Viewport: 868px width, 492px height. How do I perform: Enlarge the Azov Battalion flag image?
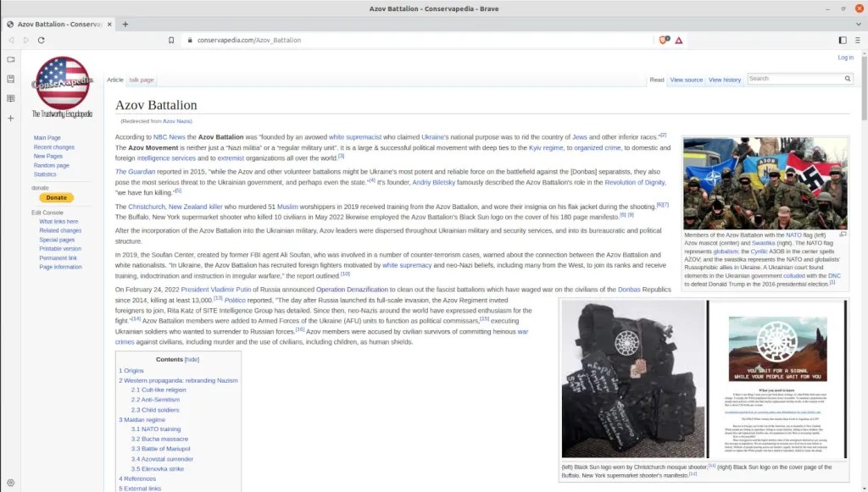pyautogui.click(x=843, y=235)
